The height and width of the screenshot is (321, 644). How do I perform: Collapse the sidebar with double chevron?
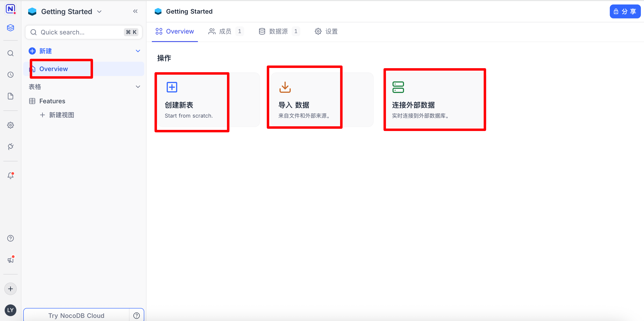(x=135, y=11)
